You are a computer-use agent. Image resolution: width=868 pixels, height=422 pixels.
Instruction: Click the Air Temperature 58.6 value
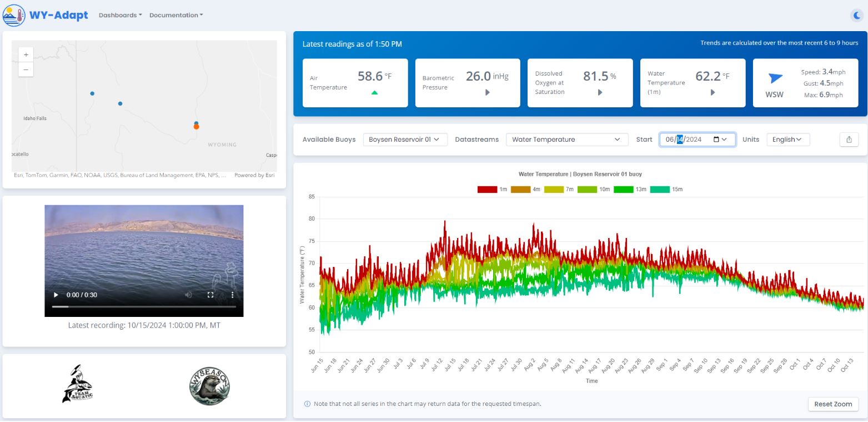click(x=370, y=76)
